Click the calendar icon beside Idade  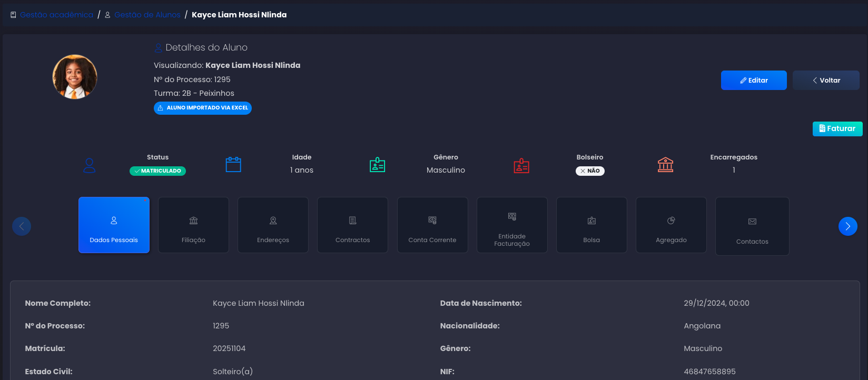pyautogui.click(x=233, y=165)
